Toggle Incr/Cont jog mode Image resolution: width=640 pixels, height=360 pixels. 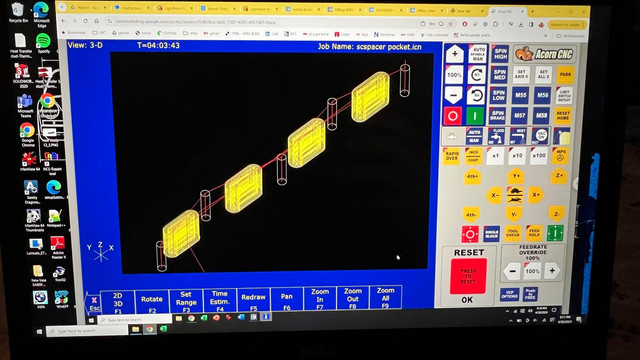tap(473, 156)
